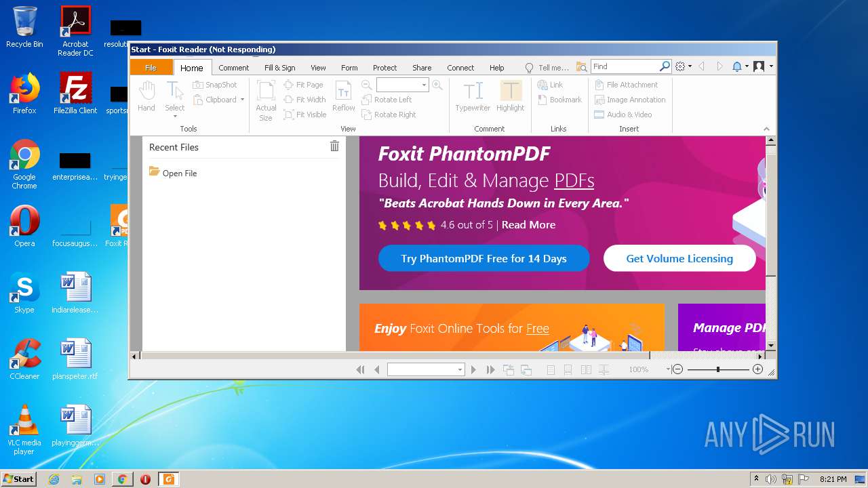The image size is (868, 488).
Task: Click into the Find text field
Action: tap(625, 66)
